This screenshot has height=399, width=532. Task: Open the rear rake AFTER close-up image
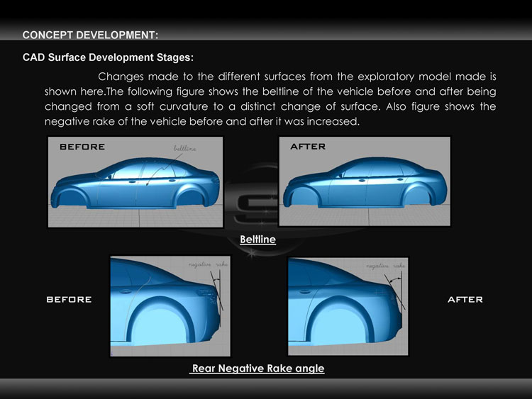pyautogui.click(x=348, y=306)
